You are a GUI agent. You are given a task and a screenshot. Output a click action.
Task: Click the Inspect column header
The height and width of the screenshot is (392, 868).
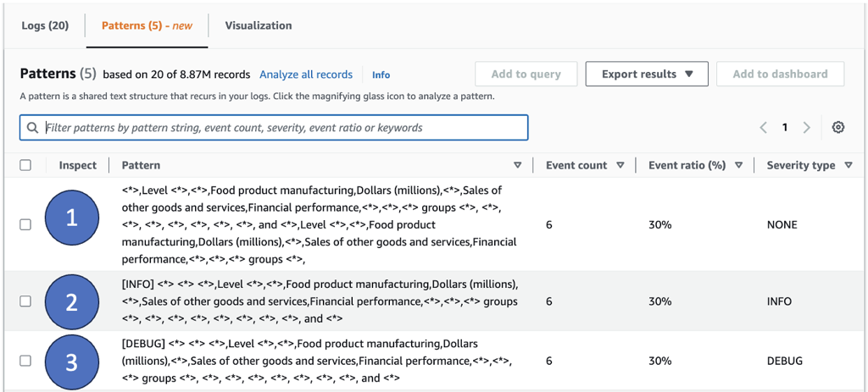pyautogui.click(x=77, y=165)
